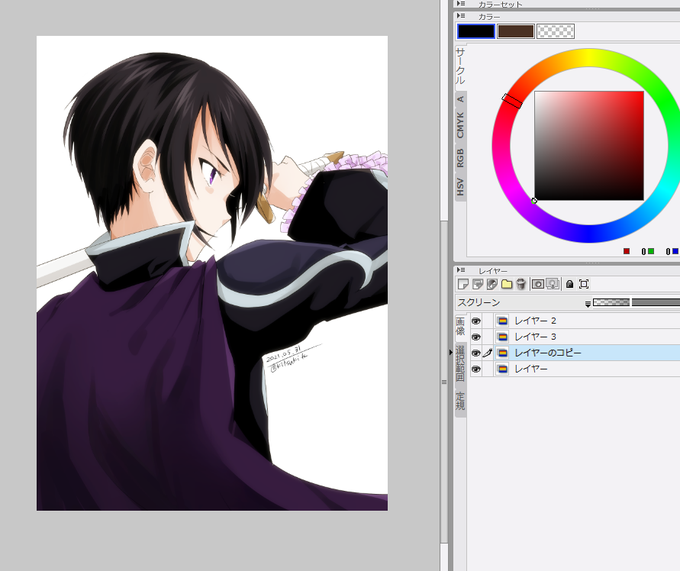Screen dimensions: 680x571
Task: Switch to the CMYK color tab
Action: pos(460,125)
